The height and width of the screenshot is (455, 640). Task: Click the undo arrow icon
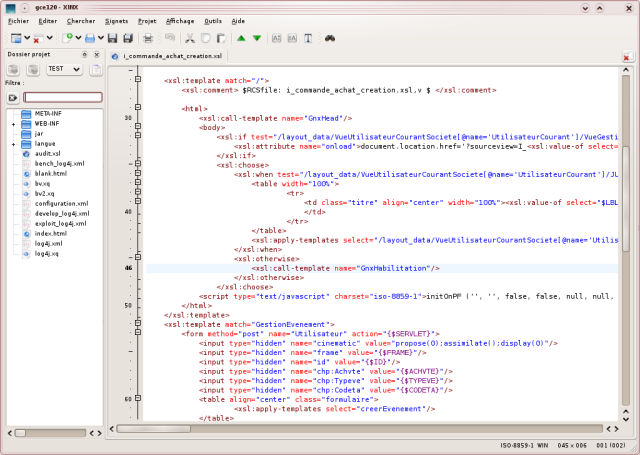(x=170, y=38)
